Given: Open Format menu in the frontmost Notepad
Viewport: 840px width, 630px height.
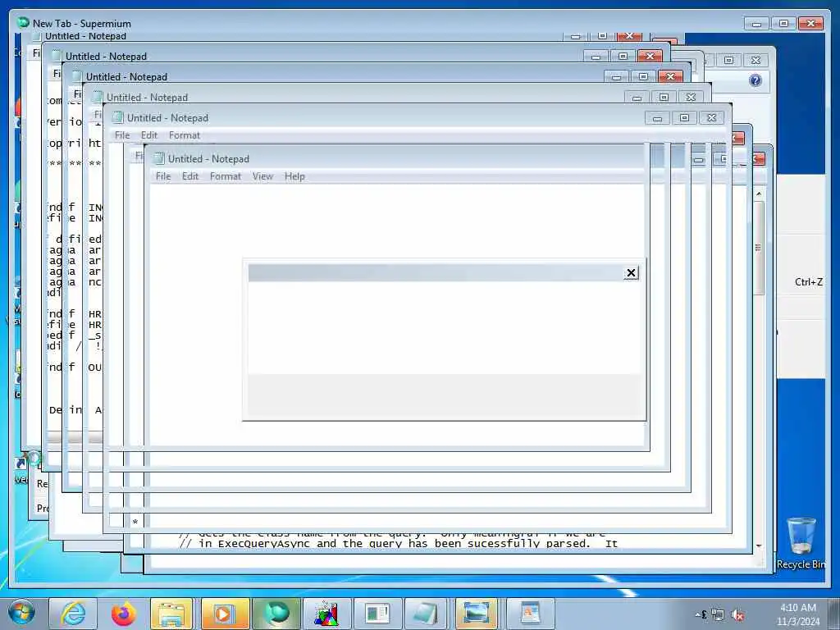Looking at the screenshot, I should 225,176.
